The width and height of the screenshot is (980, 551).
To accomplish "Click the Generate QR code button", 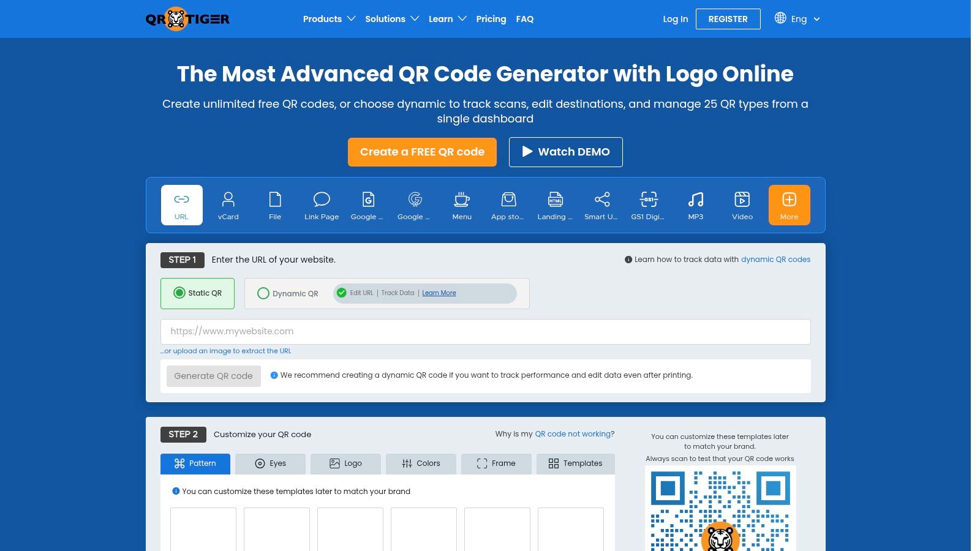I will click(214, 376).
